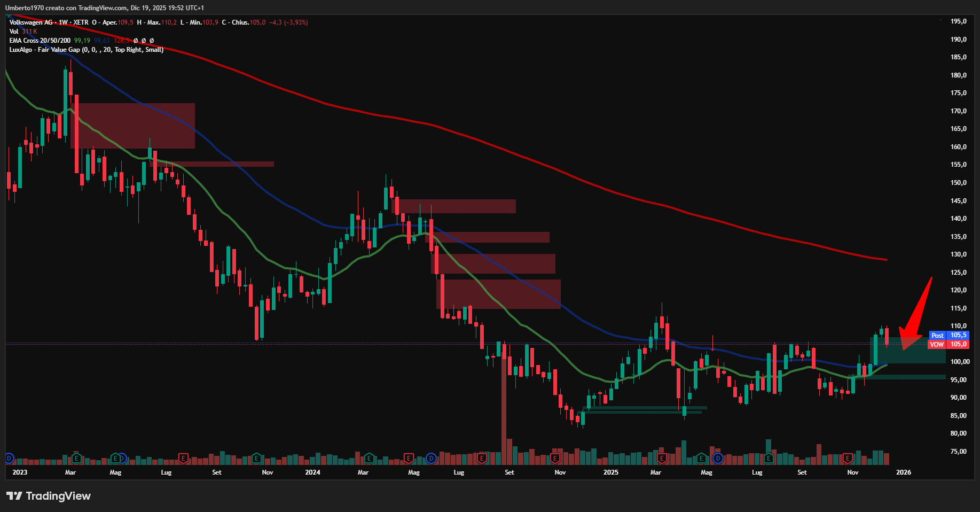Click the TradingView logo

(49, 496)
